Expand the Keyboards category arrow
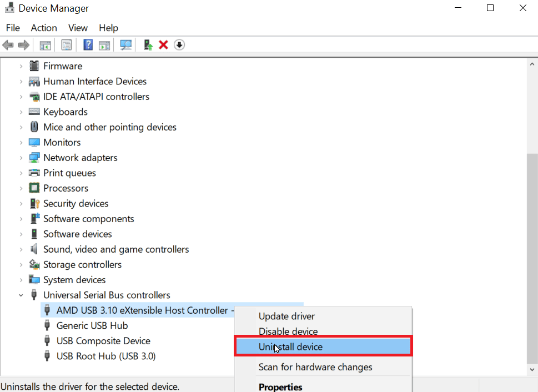The height and width of the screenshot is (392, 538). pyautogui.click(x=21, y=112)
